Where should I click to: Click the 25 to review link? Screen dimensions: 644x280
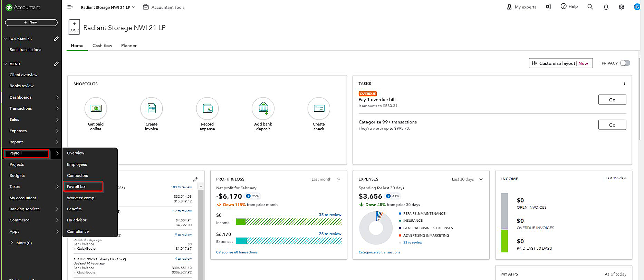click(330, 234)
